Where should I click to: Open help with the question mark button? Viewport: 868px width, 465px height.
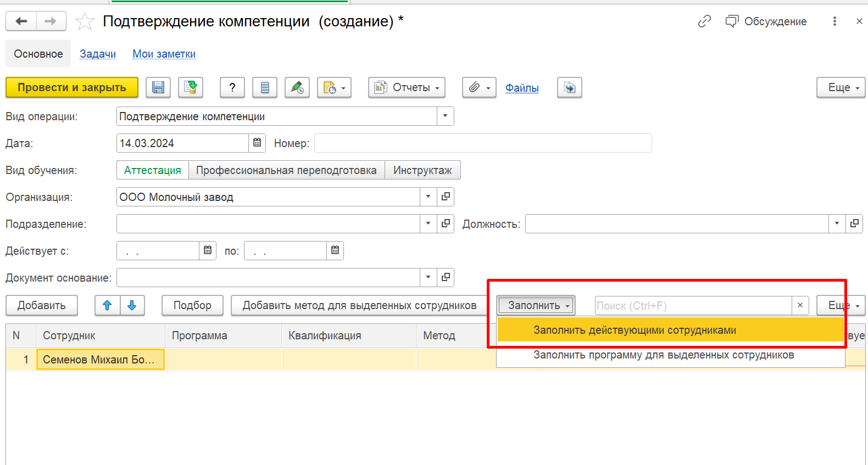[232, 88]
